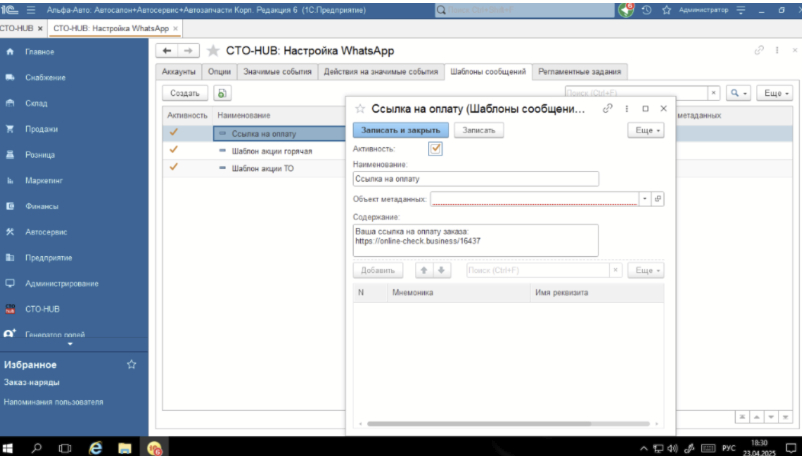Open title bar settings lines dropdown
Screen dimensions: 802x456
[741, 10]
